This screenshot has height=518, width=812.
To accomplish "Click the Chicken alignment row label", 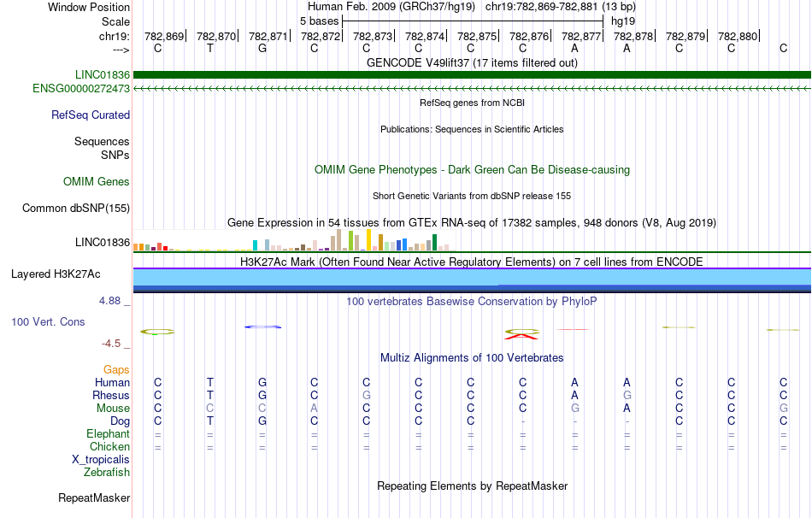I will [109, 447].
